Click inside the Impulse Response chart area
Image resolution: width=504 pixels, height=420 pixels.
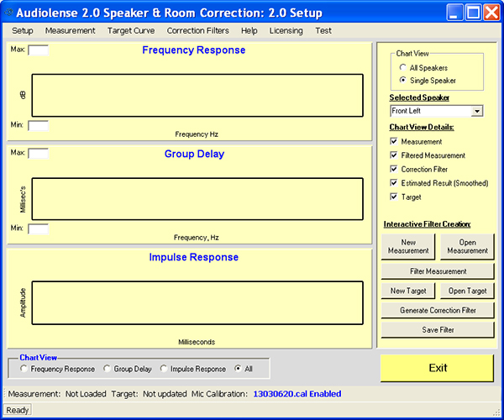[197, 302]
